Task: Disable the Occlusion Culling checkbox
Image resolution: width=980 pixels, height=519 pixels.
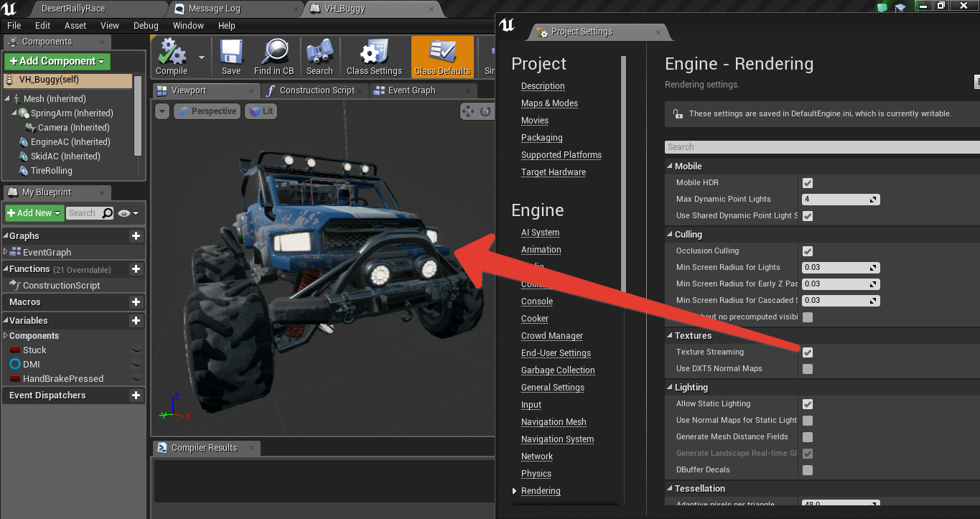Action: click(808, 251)
